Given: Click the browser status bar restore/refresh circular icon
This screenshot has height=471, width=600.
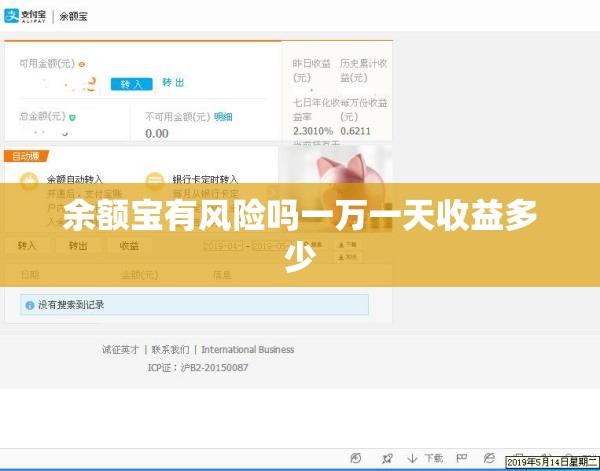Looking at the screenshot, I should [x=356, y=458].
